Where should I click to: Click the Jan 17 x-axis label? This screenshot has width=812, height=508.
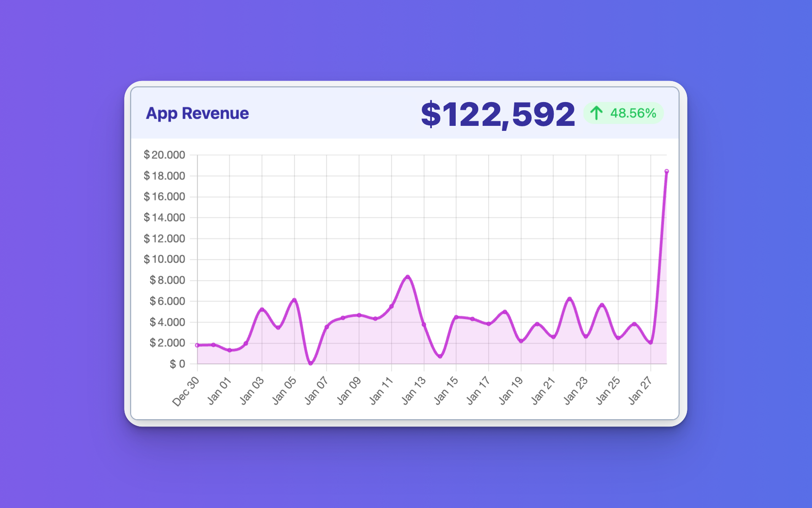(478, 391)
